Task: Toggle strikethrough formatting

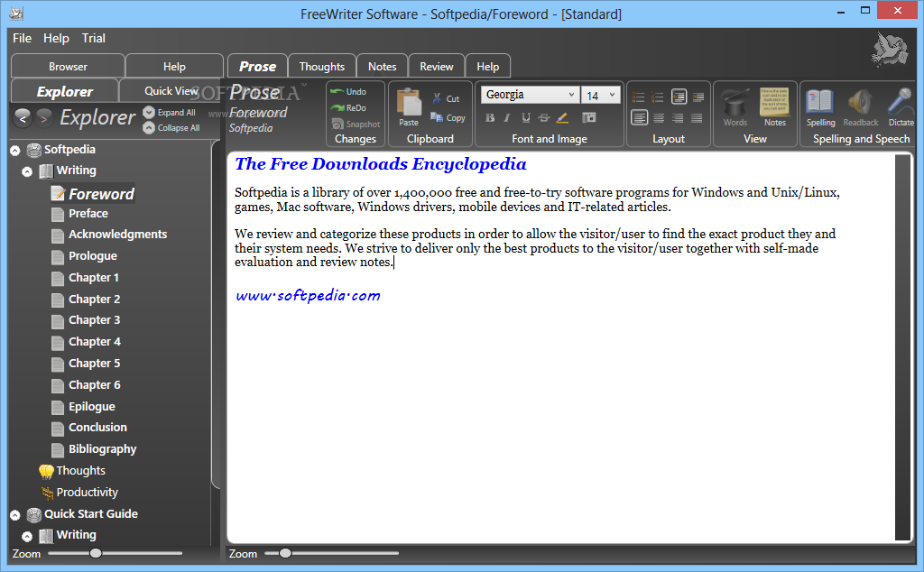Action: 544,118
